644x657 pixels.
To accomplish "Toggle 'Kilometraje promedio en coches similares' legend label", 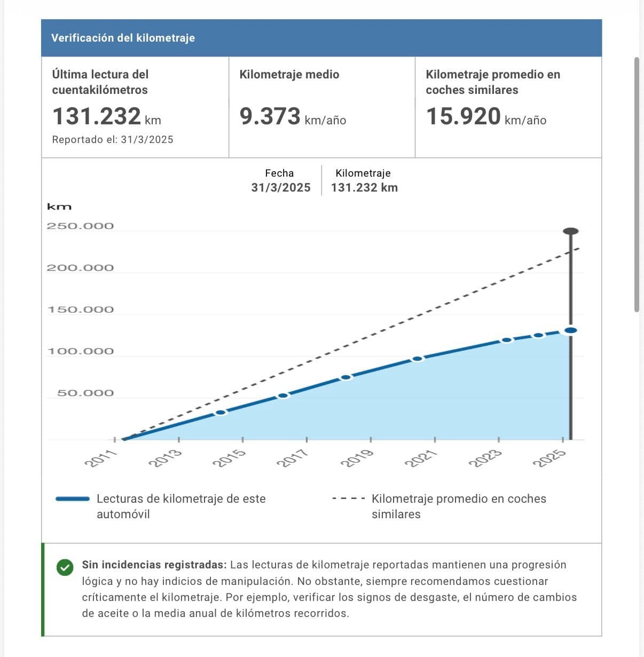I will (x=458, y=506).
